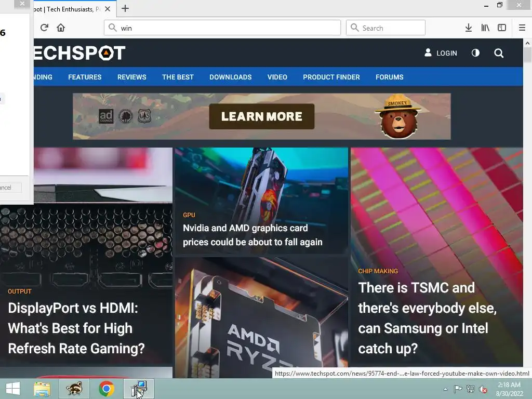Viewport: 532px width, 399px height.
Task: Show hidden tray icons arrow
Action: pyautogui.click(x=445, y=389)
